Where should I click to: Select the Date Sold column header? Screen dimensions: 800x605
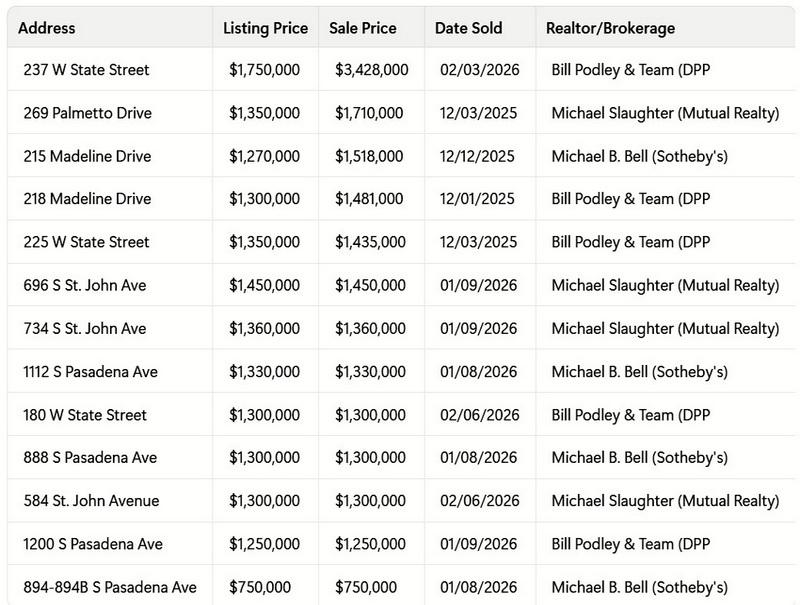468,28
